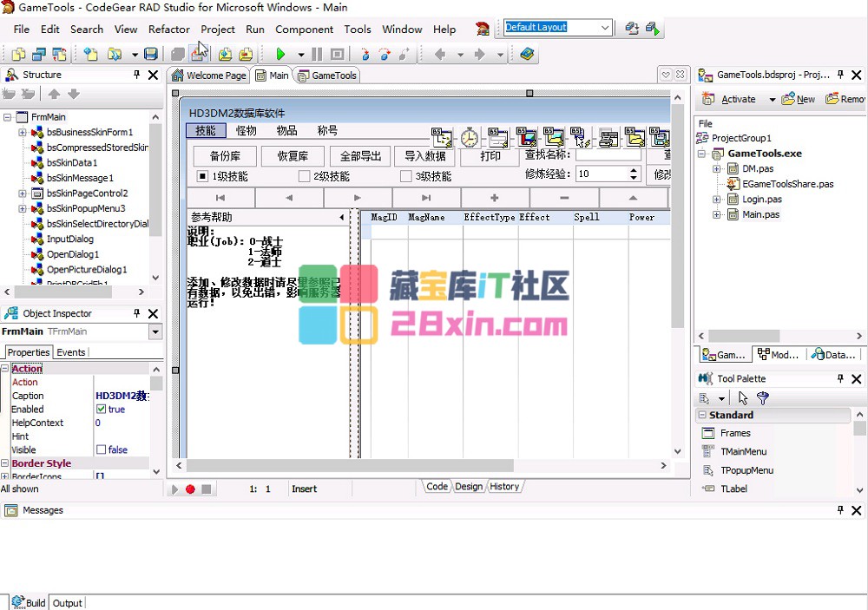Toggle the 2级技能 checkbox

(x=304, y=176)
